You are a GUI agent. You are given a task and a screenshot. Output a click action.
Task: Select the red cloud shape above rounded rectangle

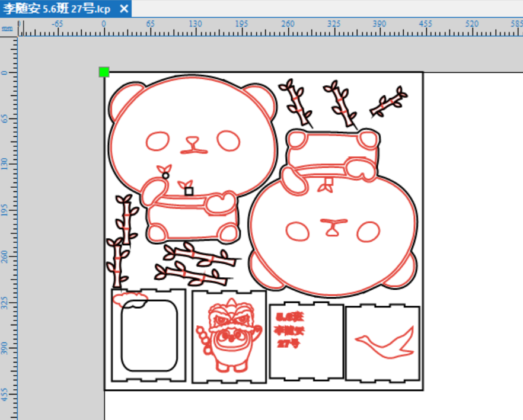130,298
